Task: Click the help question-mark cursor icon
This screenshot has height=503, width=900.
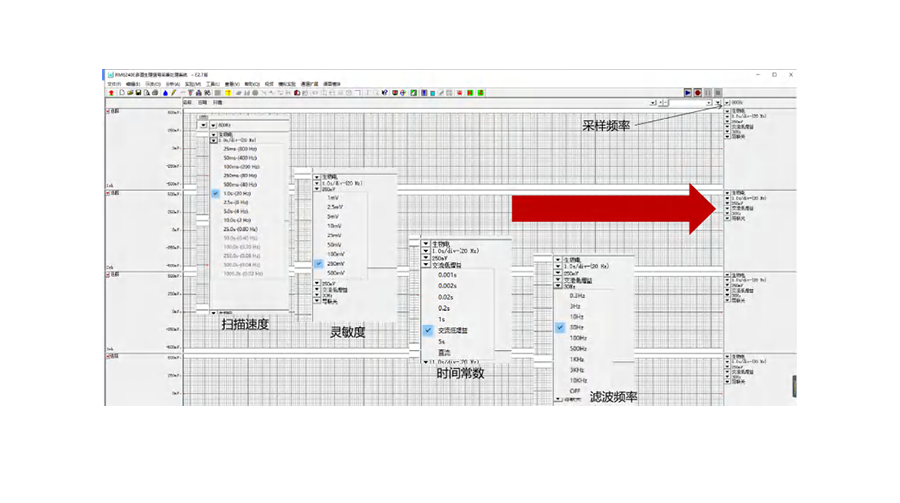Action: click(385, 93)
